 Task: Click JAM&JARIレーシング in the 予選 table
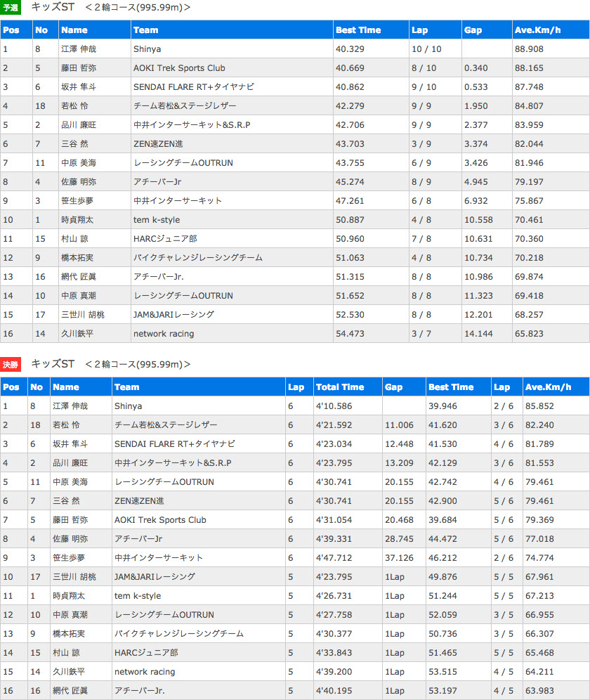coord(173,315)
